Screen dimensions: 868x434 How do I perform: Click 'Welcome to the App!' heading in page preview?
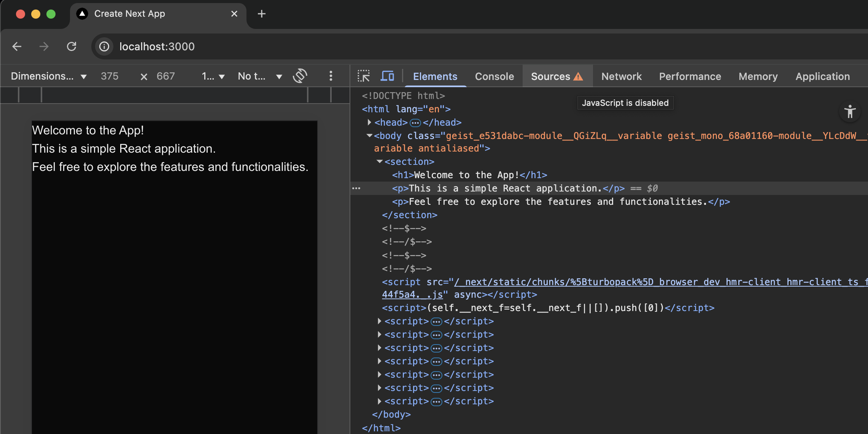pyautogui.click(x=88, y=130)
